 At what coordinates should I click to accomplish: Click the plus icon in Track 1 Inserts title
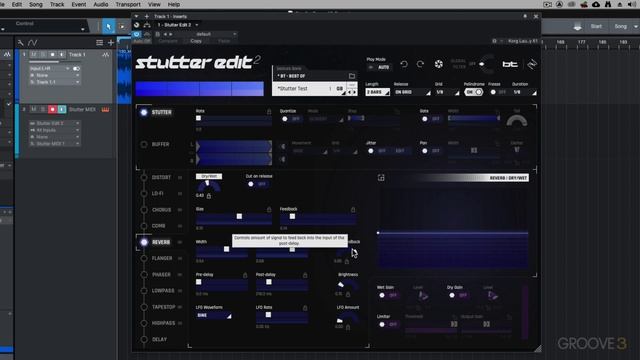[x=147, y=16]
